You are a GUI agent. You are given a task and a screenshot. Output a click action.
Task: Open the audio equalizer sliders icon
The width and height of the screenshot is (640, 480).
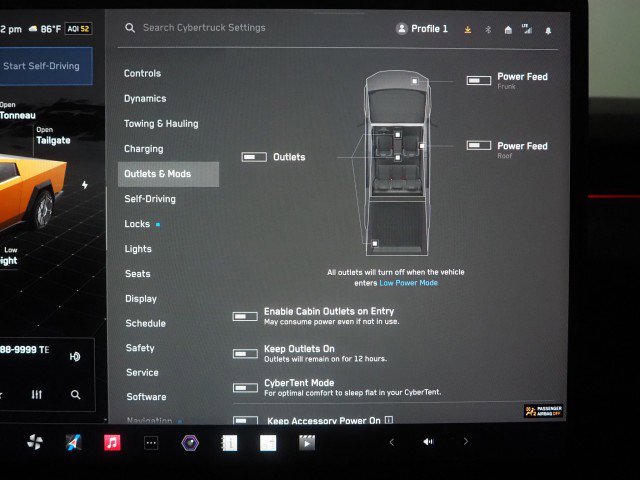[37, 394]
